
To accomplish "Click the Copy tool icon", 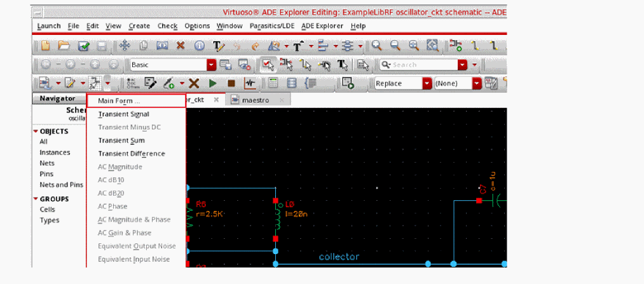I will pyautogui.click(x=143, y=46).
